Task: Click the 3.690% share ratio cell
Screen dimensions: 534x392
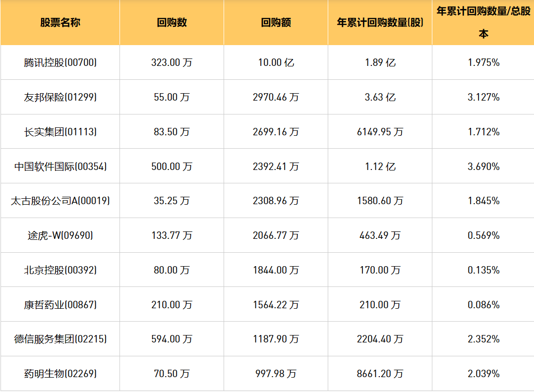Action: pyautogui.click(x=483, y=167)
